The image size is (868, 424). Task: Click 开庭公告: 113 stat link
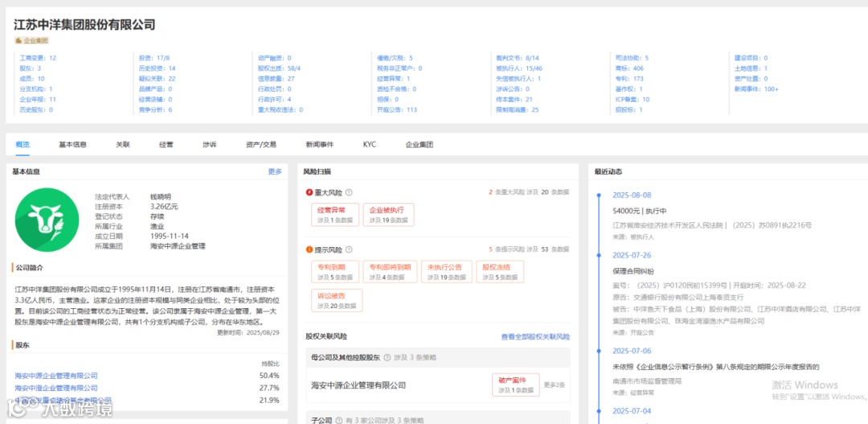tap(397, 109)
